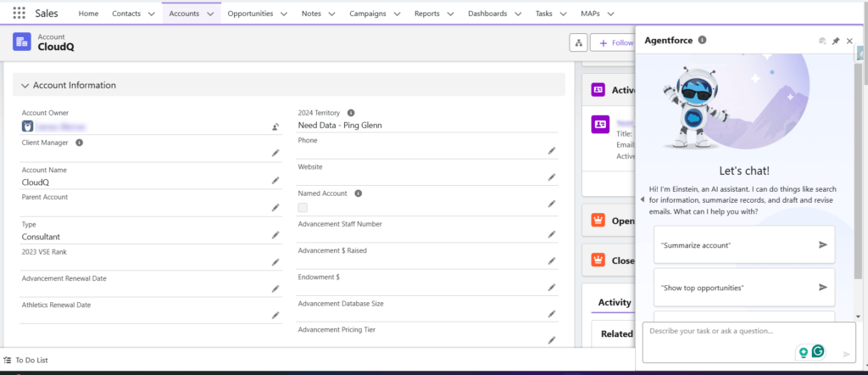This screenshot has width=868, height=375.
Task: Open the Grammarly icon in chat box
Action: [818, 350]
